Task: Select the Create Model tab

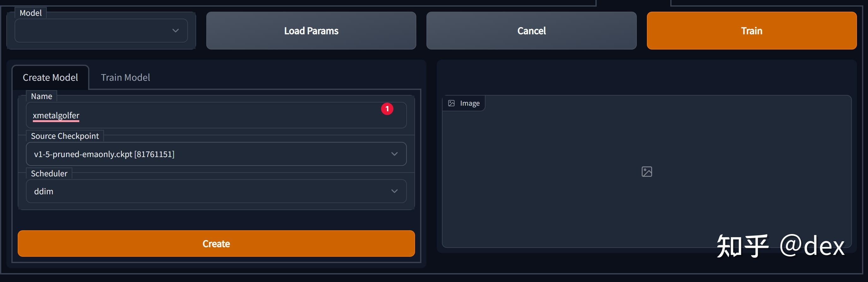Action: [x=50, y=77]
